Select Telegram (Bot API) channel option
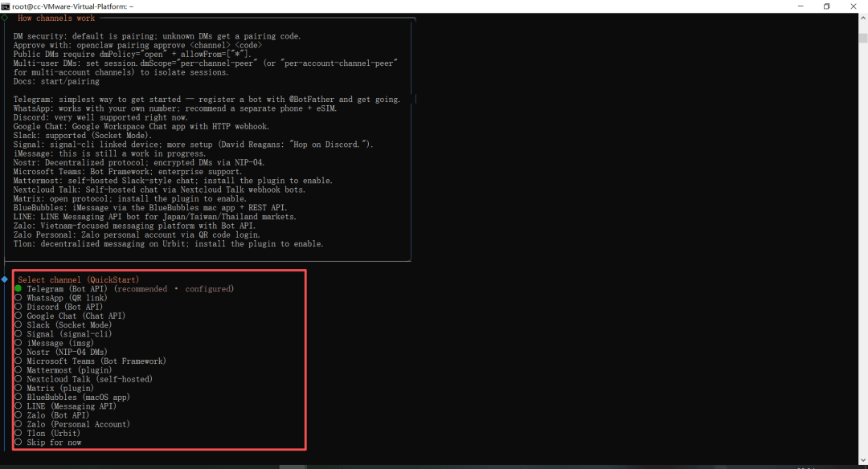This screenshot has height=469, width=868. coord(125,288)
